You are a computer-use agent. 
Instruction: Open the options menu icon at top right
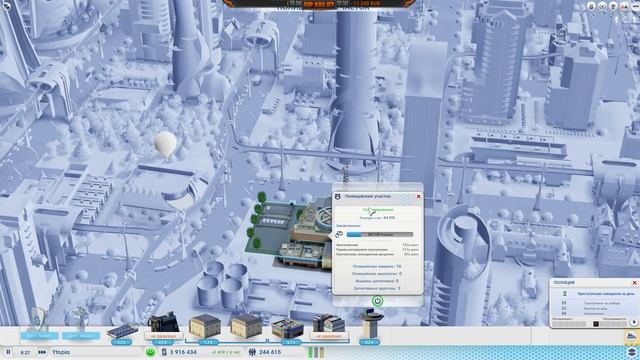636,6
